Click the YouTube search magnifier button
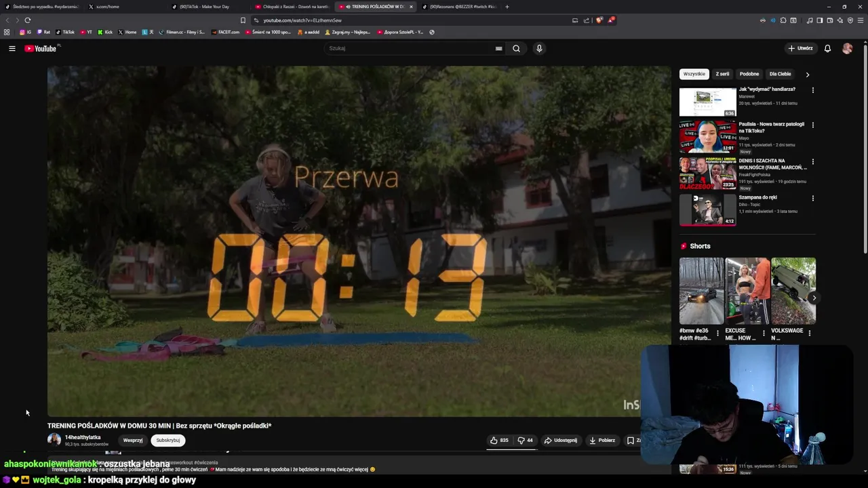868x488 pixels. click(516, 48)
